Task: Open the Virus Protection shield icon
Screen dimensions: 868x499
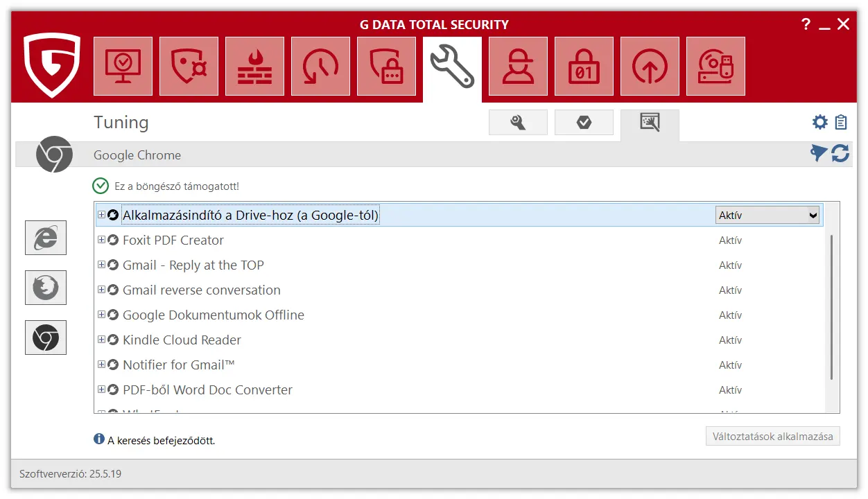Action: 189,67
